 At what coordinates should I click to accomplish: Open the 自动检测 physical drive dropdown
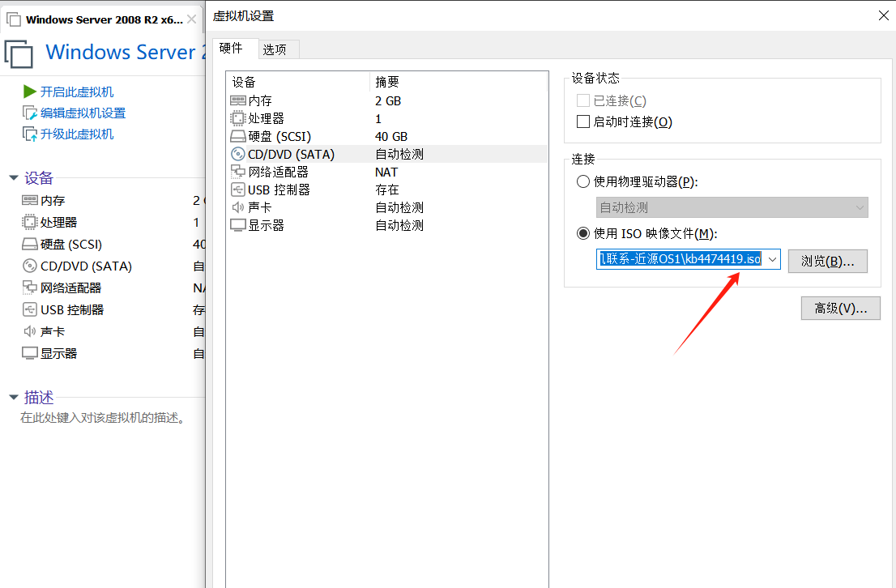pos(732,207)
